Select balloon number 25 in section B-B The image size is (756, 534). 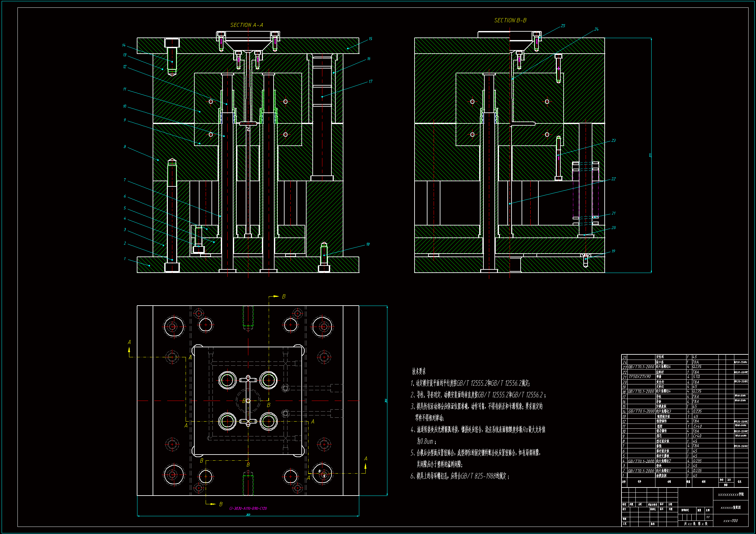[x=563, y=26]
